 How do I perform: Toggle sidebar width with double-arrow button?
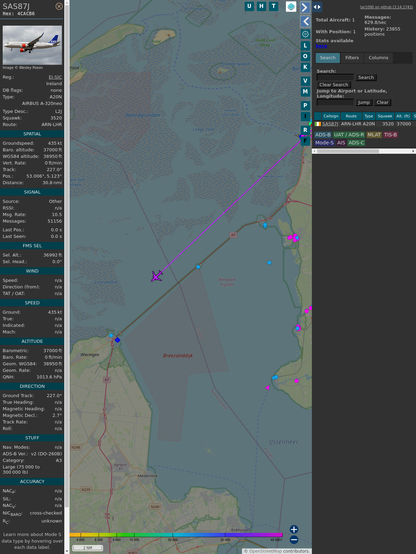coord(317,7)
